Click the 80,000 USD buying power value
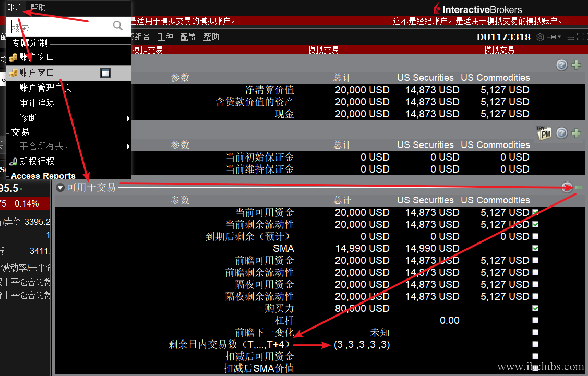588x376 pixels. (362, 309)
